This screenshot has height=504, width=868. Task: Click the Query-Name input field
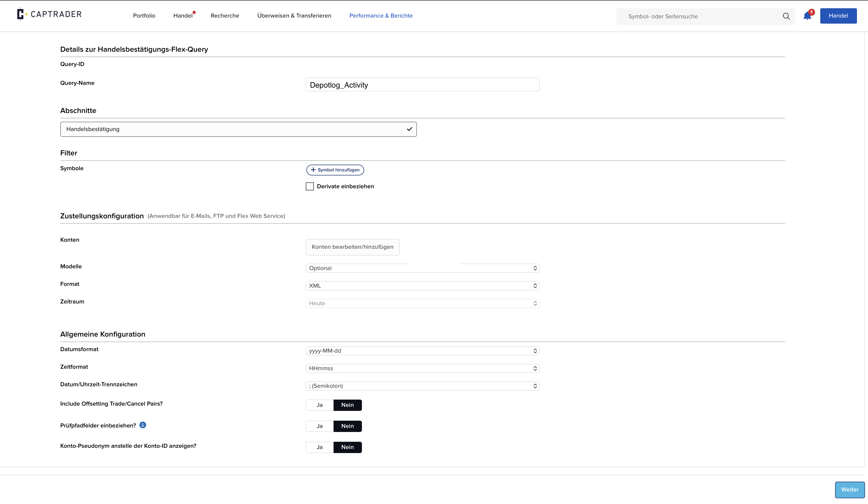pyautogui.click(x=422, y=85)
